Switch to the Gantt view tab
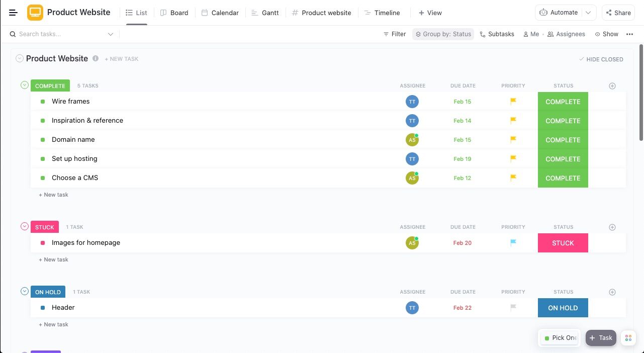The height and width of the screenshot is (353, 644). point(264,13)
